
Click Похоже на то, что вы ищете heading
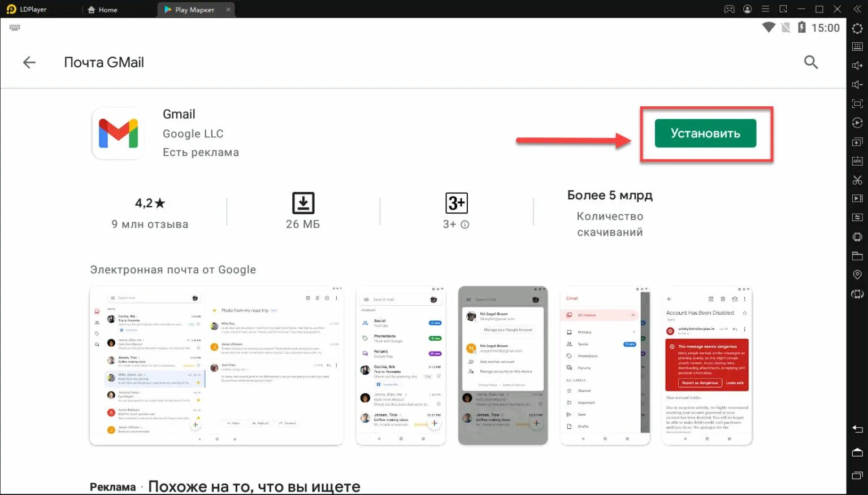pyautogui.click(x=254, y=487)
